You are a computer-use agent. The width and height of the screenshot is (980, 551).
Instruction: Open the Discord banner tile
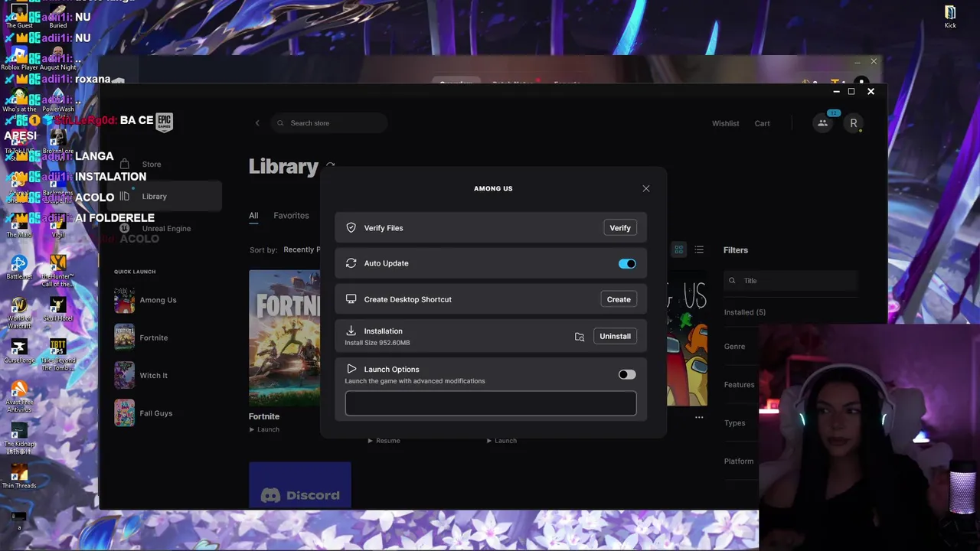[x=300, y=484]
